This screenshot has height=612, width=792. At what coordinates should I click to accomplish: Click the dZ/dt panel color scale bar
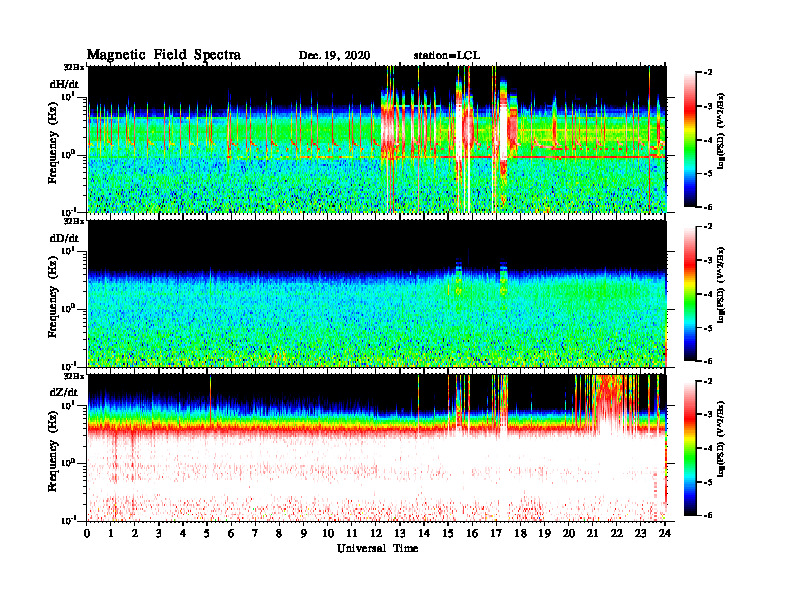point(690,447)
